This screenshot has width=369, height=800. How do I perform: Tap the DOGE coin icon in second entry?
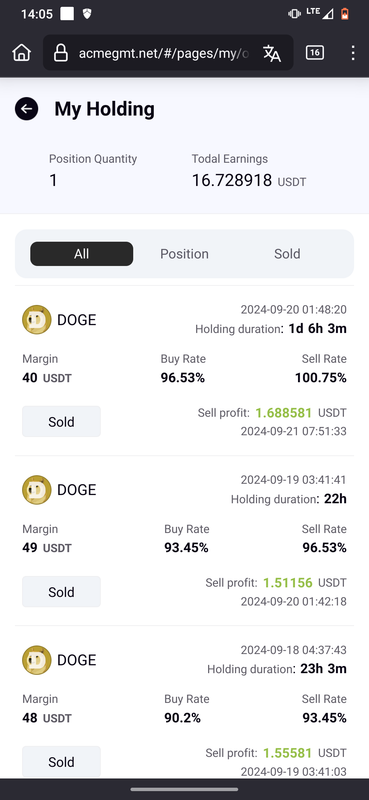(x=37, y=490)
